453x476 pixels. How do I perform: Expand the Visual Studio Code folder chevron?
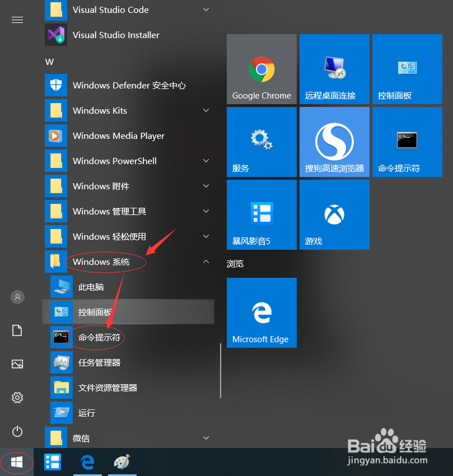coord(206,10)
